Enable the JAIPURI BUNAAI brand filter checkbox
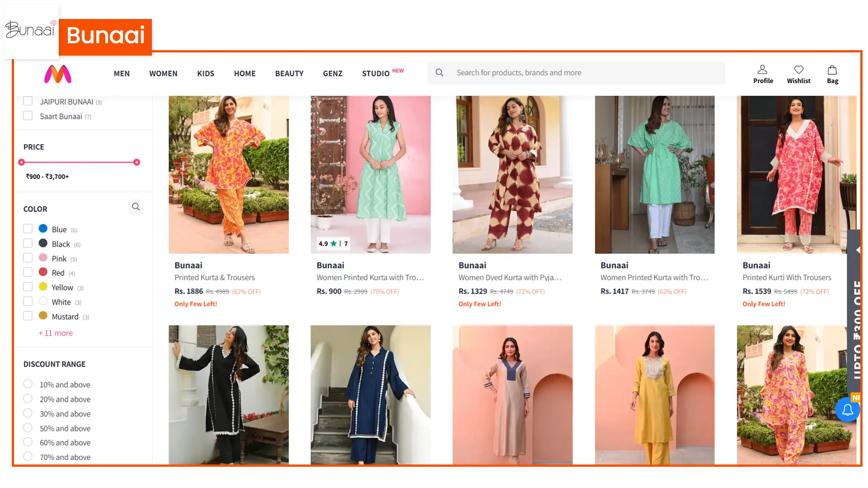868x488 pixels. pyautogui.click(x=28, y=100)
